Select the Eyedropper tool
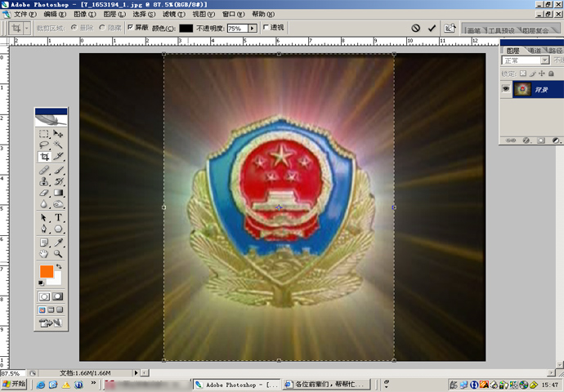Screen dimensions: 564x392 coord(57,243)
